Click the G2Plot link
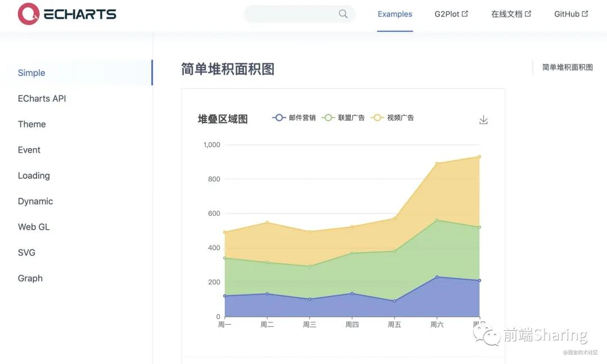 [447, 15]
